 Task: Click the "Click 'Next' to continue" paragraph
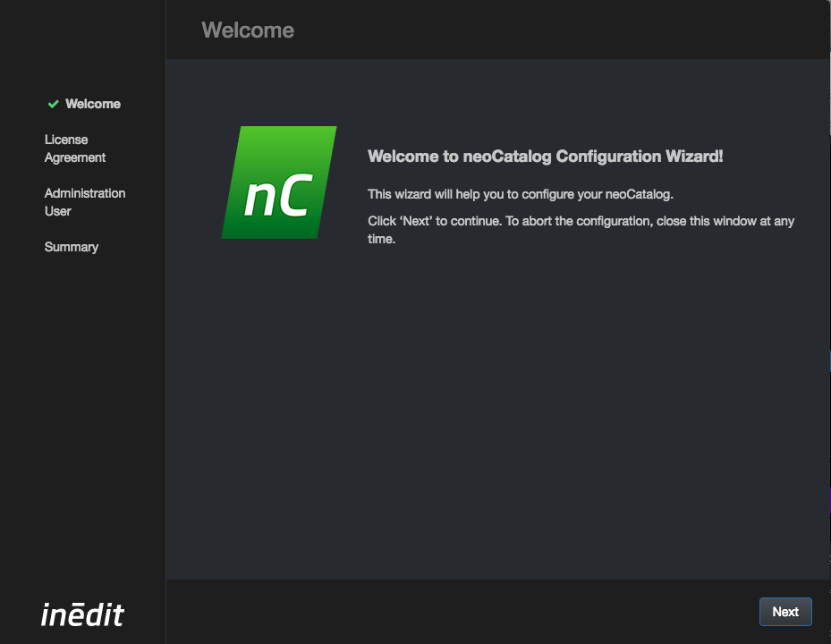581,230
